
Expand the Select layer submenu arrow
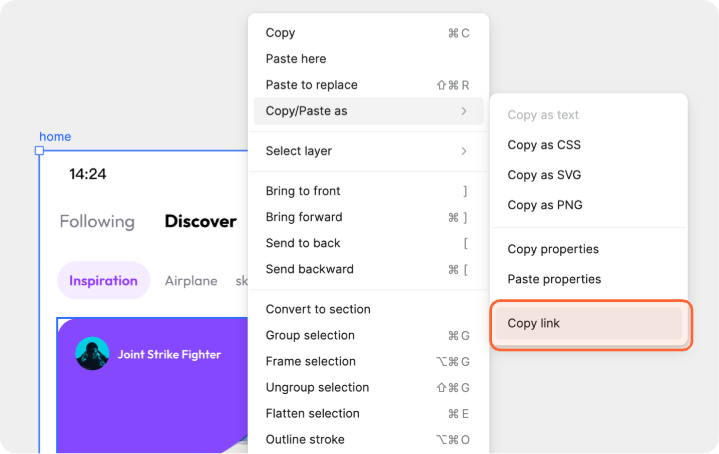pyautogui.click(x=464, y=151)
